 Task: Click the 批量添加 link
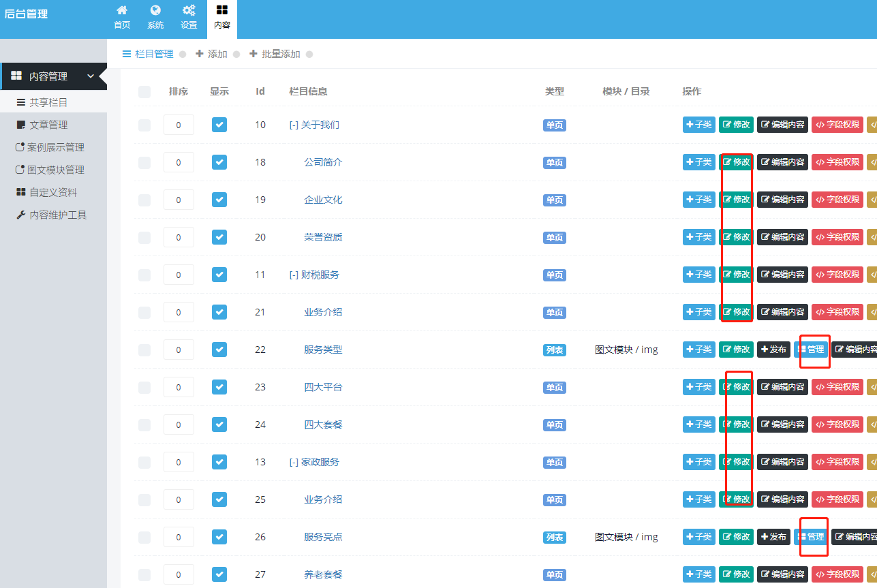click(x=275, y=54)
